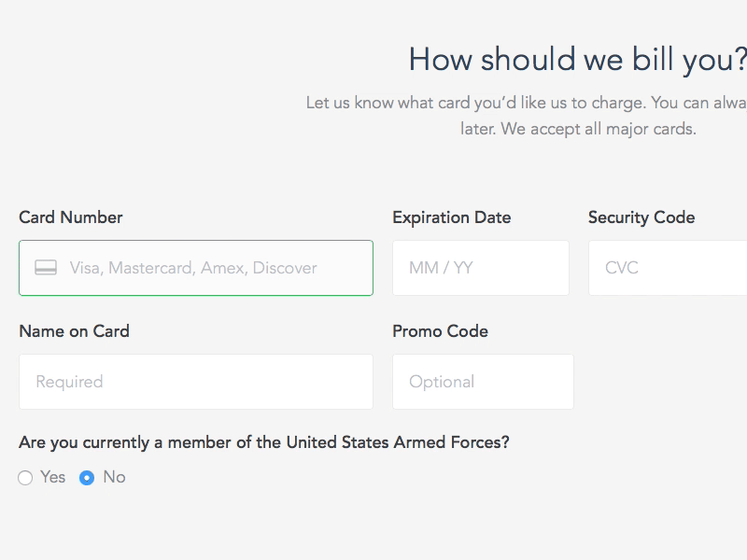Select the Yes radio button circle
The height and width of the screenshot is (560, 747).
coord(25,478)
